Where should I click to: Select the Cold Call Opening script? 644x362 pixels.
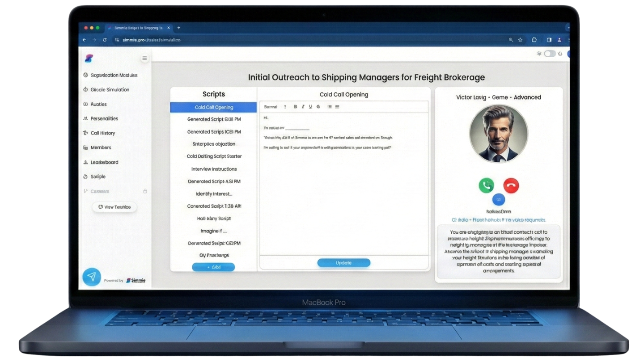213,107
